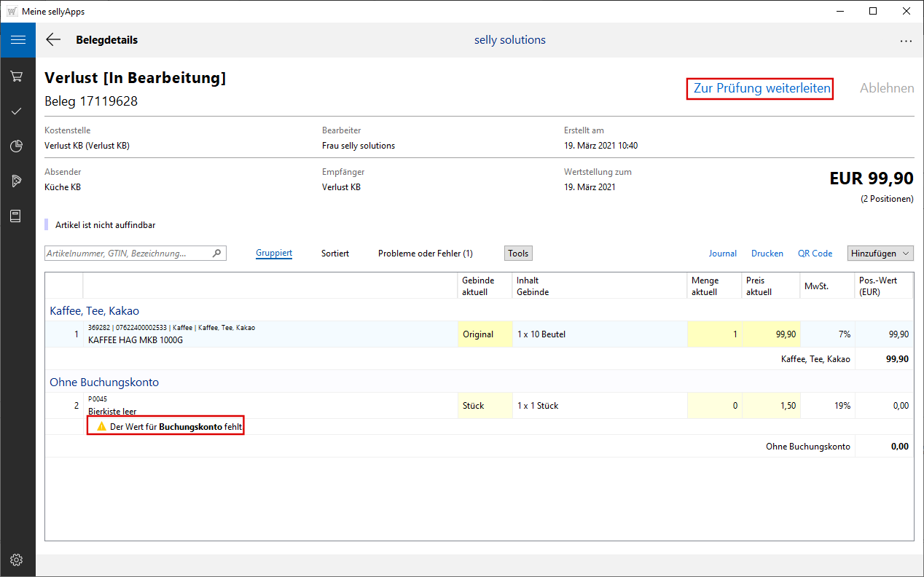Viewport: 924px width, 577px height.
Task: Click the pizza slice sidebar icon
Action: point(17,181)
